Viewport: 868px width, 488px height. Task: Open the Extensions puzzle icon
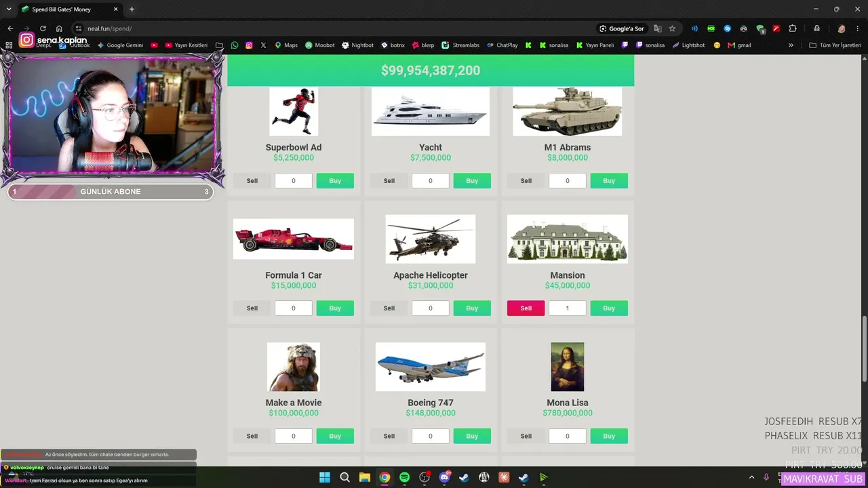pos(793,28)
